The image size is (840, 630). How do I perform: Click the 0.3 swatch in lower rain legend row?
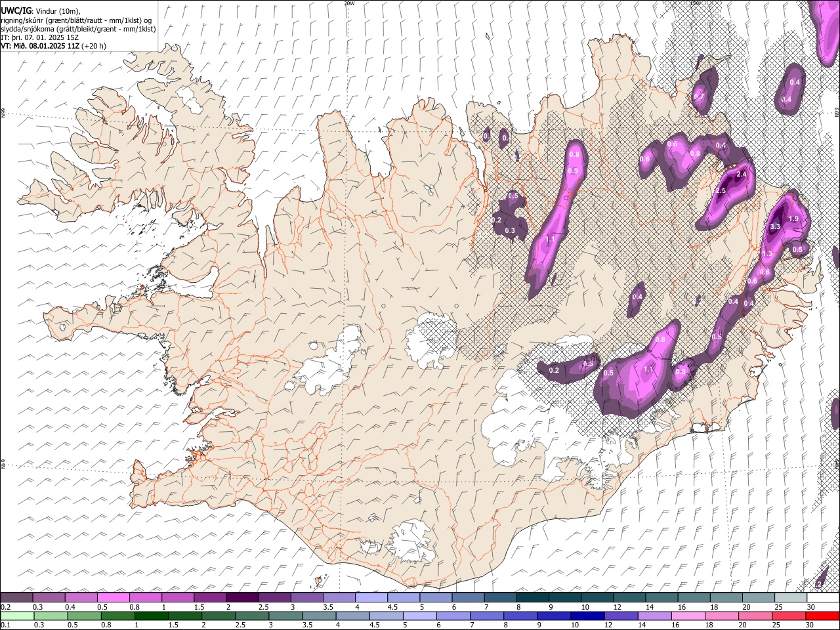51,616
